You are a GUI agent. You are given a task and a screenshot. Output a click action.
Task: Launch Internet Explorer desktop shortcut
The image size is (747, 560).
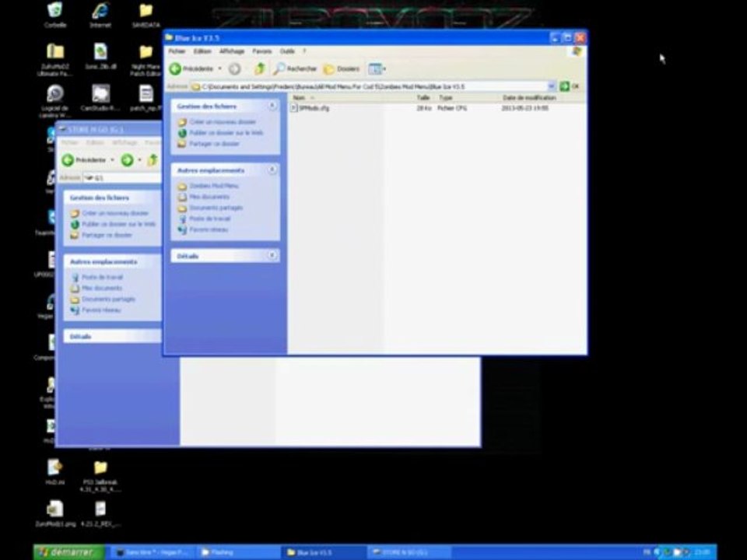100,14
